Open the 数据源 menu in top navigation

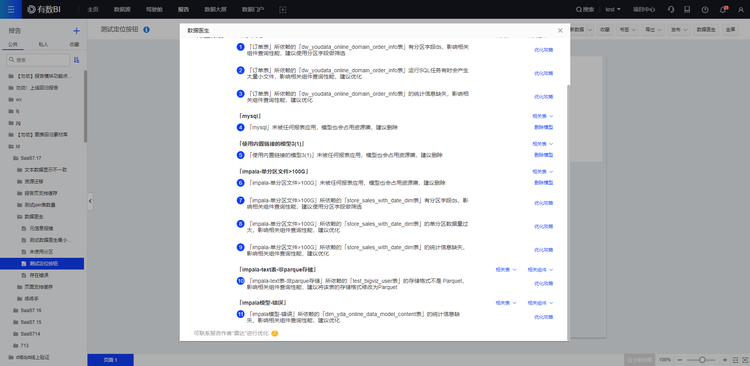coord(122,9)
